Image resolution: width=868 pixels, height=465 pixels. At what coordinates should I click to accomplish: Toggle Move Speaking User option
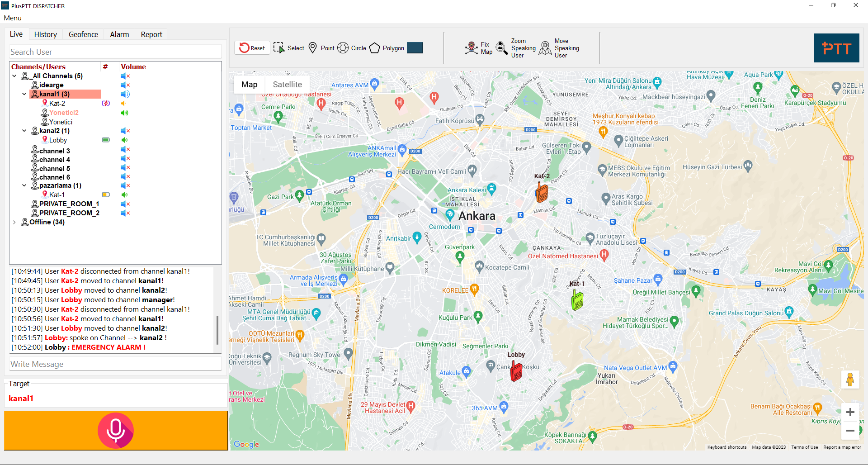[x=559, y=48]
